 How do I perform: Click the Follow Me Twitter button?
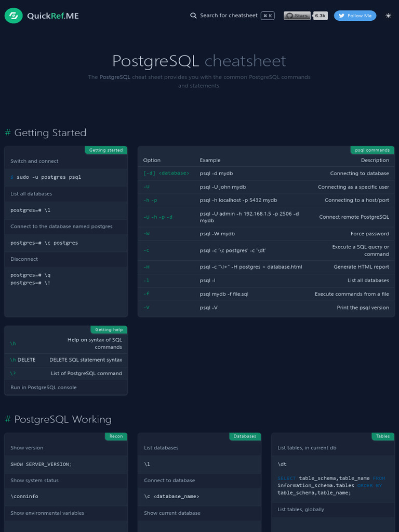tap(355, 16)
